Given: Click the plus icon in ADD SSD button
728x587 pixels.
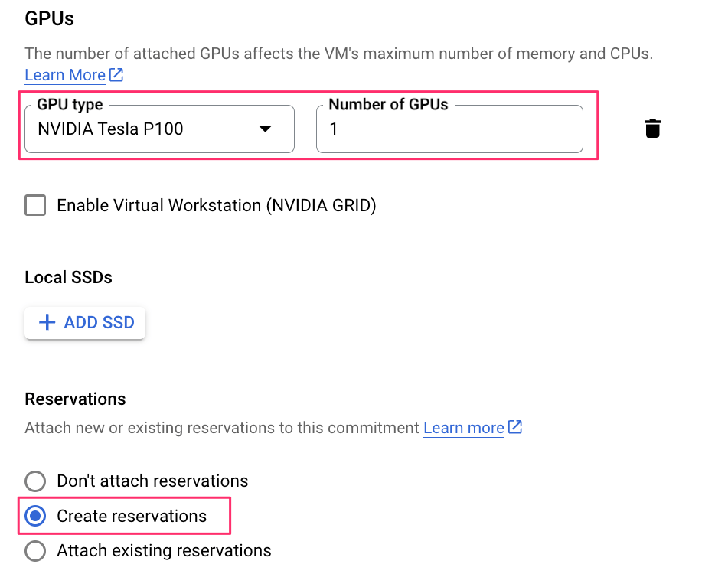Looking at the screenshot, I should pos(48,322).
